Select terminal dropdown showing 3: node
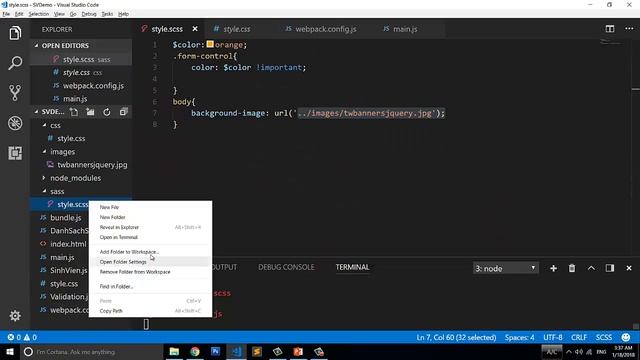 point(506,268)
